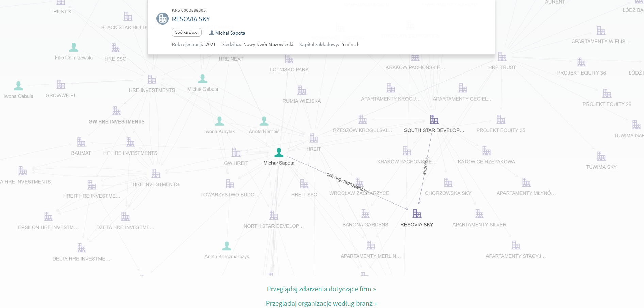
Task: Click the Iwona Cebula person icon
Action: (x=18, y=86)
